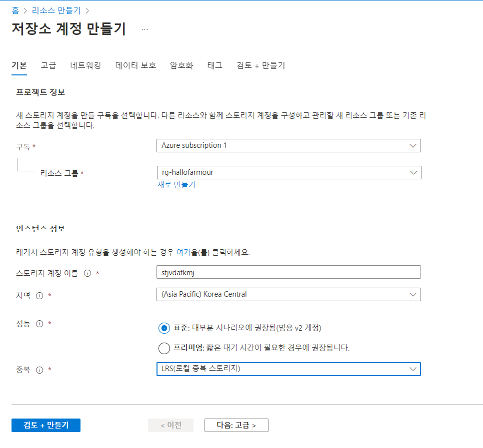This screenshot has width=483, height=448.
Task: Select 표준 performance radio button
Action: pyautogui.click(x=164, y=328)
